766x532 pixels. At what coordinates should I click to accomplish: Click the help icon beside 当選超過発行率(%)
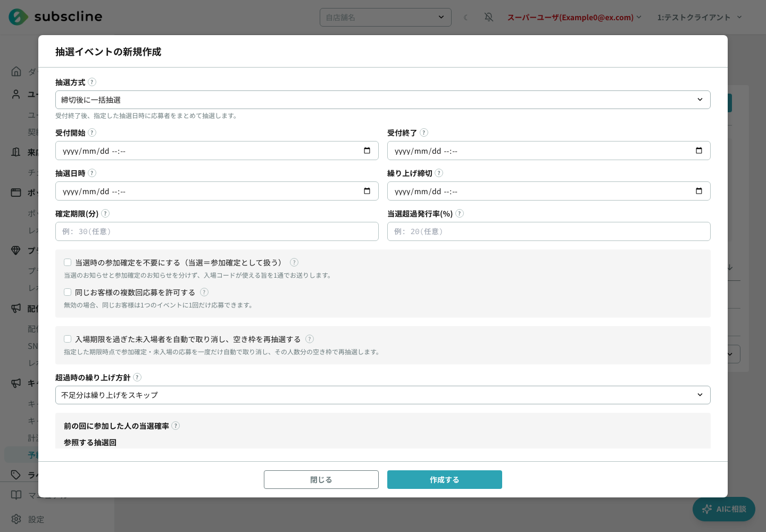(x=460, y=213)
